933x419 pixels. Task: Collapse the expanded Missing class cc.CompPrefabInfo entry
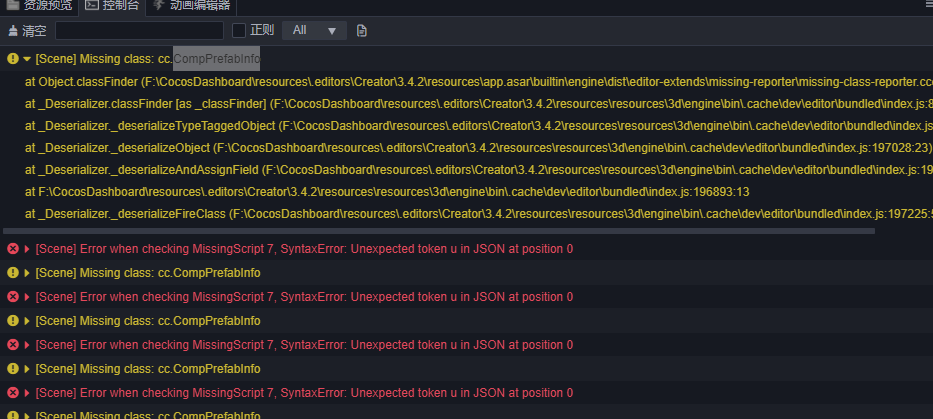(27, 59)
